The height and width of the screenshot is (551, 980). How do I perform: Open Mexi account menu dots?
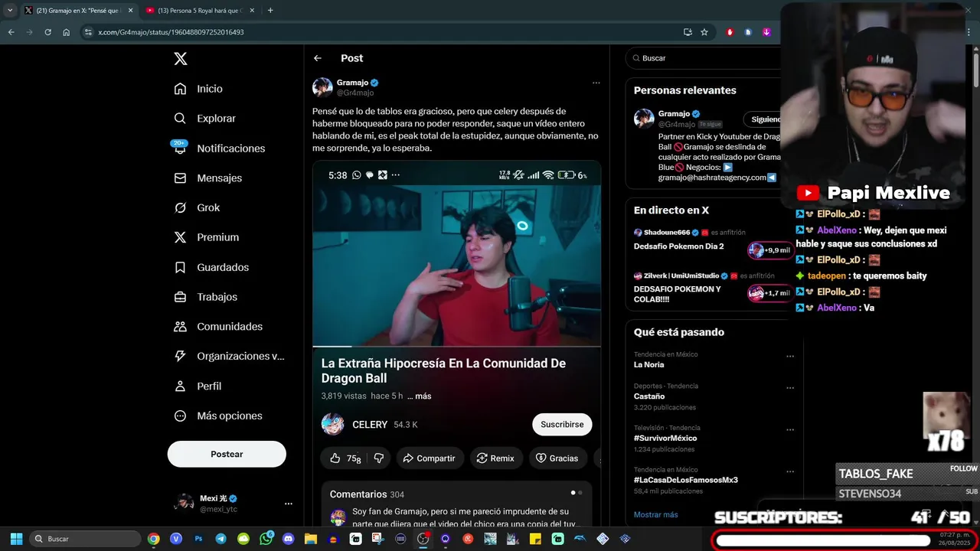[289, 504]
